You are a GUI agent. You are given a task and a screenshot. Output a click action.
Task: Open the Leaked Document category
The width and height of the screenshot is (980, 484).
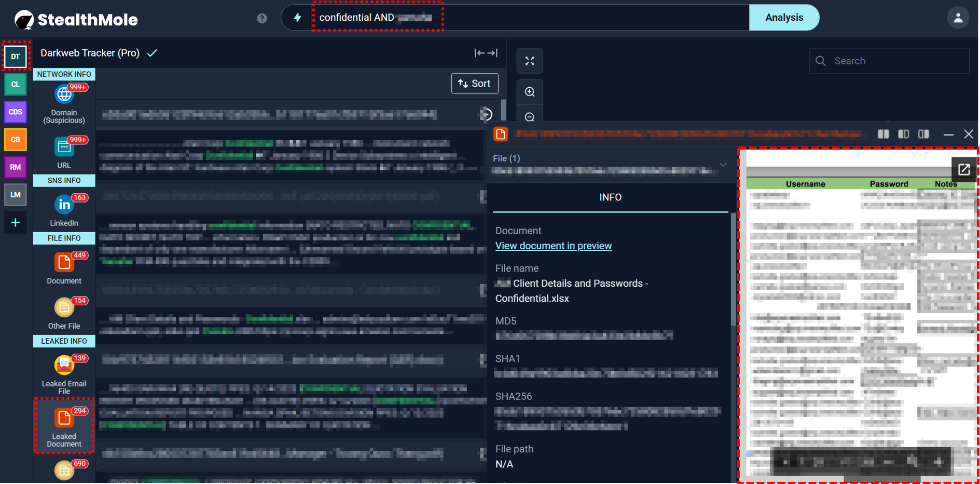pos(64,419)
